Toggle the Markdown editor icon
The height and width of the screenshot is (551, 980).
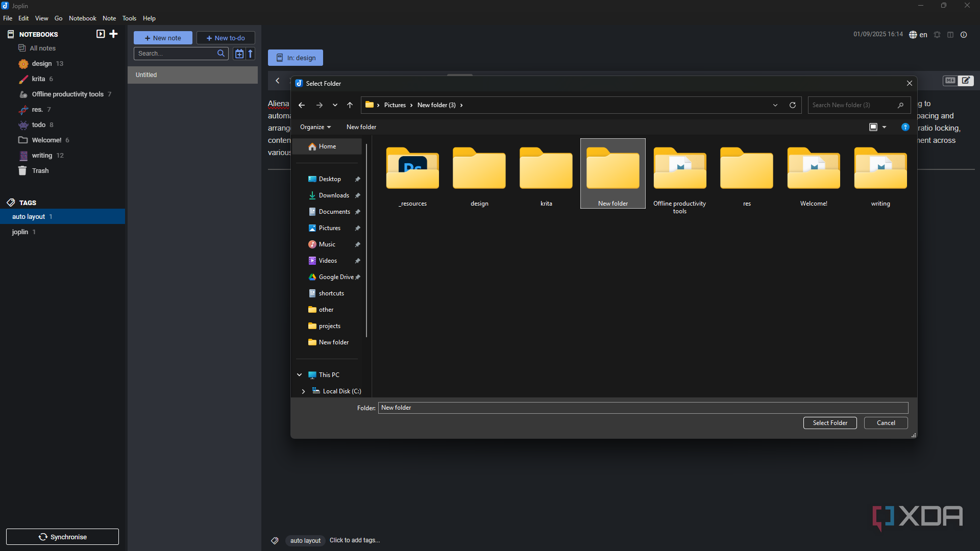point(950,81)
